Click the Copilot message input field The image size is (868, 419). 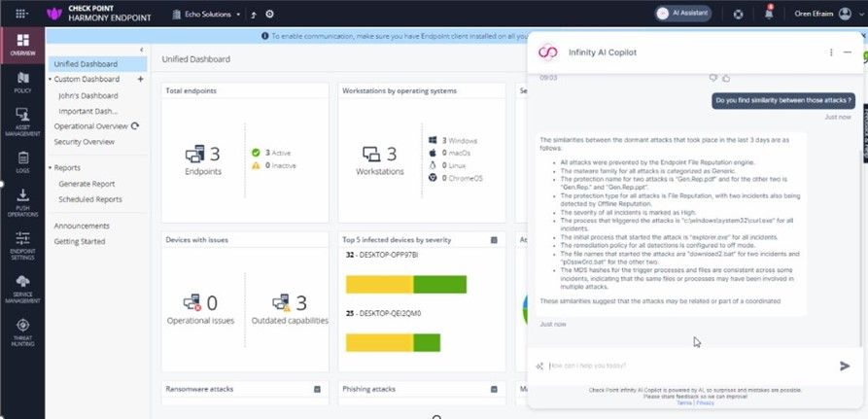[692, 366]
